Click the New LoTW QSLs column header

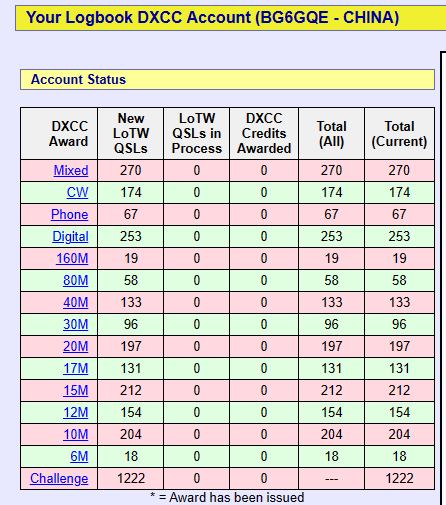pyautogui.click(x=131, y=134)
